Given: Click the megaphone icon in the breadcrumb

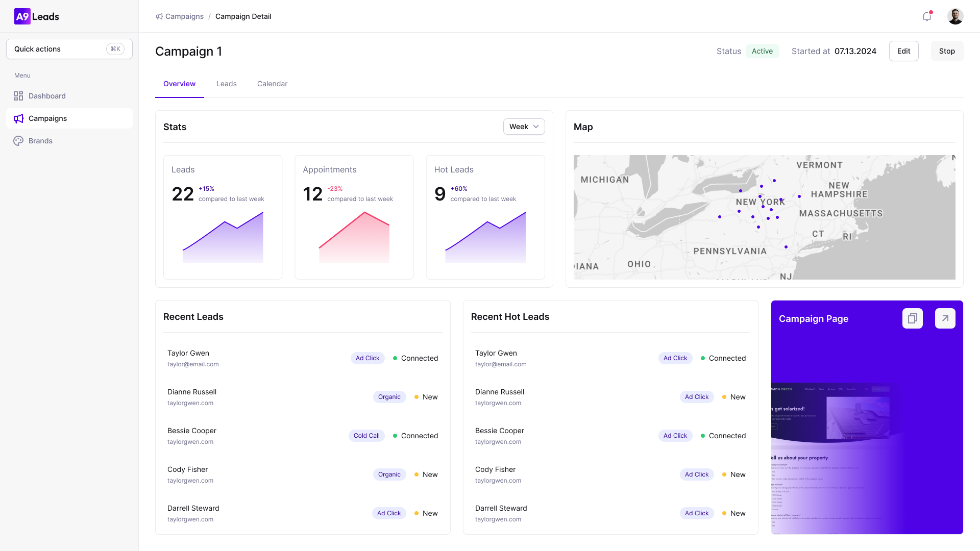Looking at the screenshot, I should (x=159, y=16).
